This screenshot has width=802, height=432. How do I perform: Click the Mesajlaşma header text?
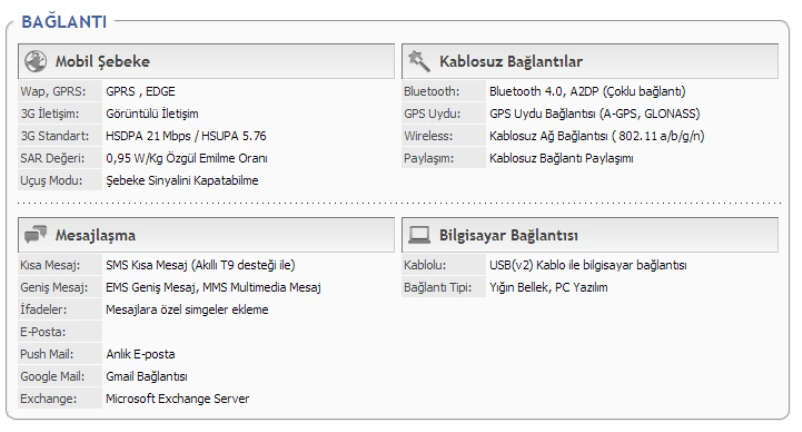93,237
